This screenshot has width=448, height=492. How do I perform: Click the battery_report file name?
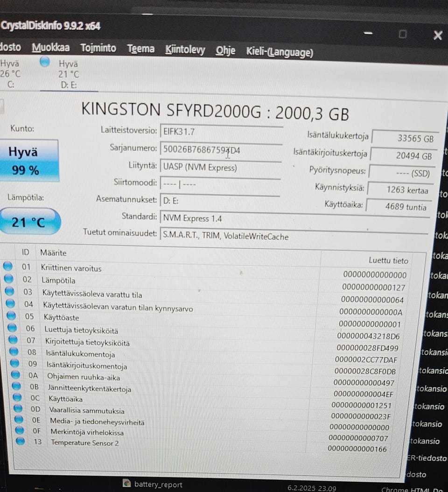158,485
